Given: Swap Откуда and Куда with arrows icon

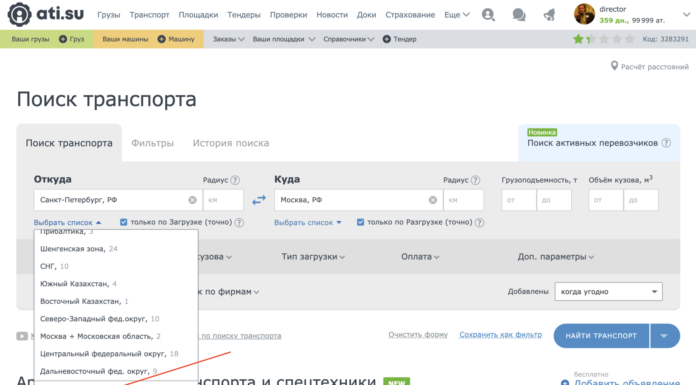Looking at the screenshot, I should click(x=259, y=200).
